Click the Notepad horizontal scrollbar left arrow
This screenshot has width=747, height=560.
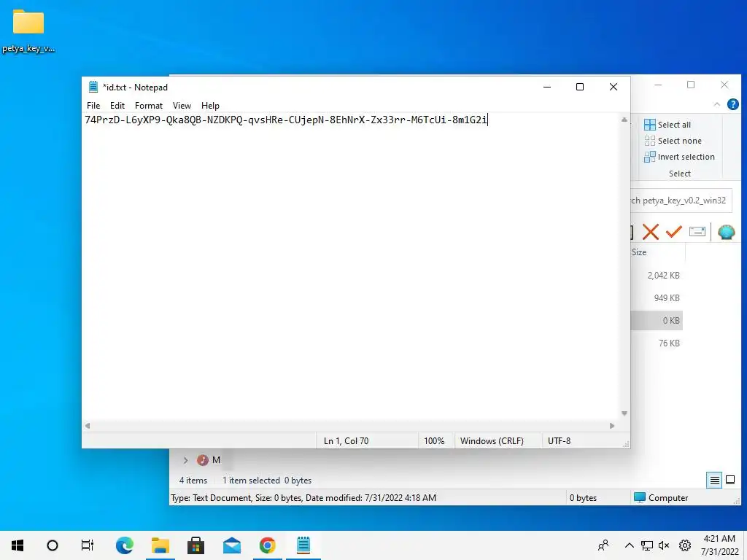click(x=88, y=426)
